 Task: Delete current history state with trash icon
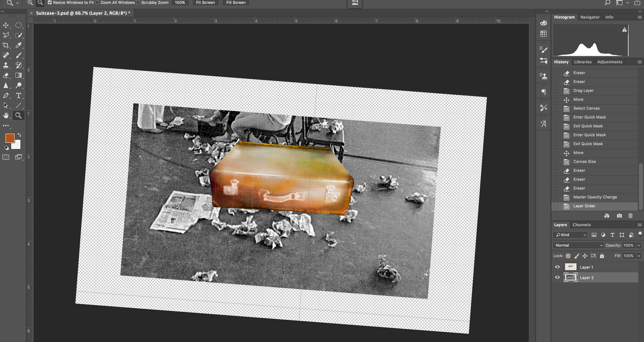[x=630, y=216]
